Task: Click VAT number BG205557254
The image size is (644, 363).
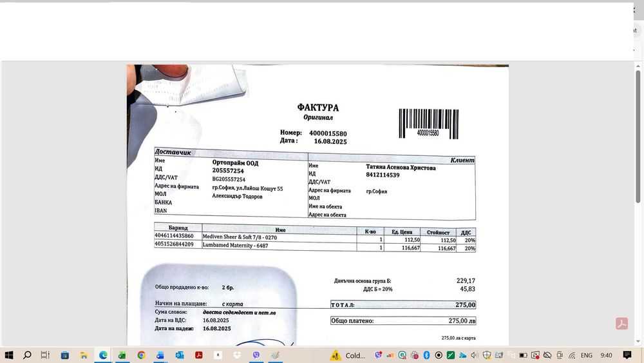Action: (229, 179)
